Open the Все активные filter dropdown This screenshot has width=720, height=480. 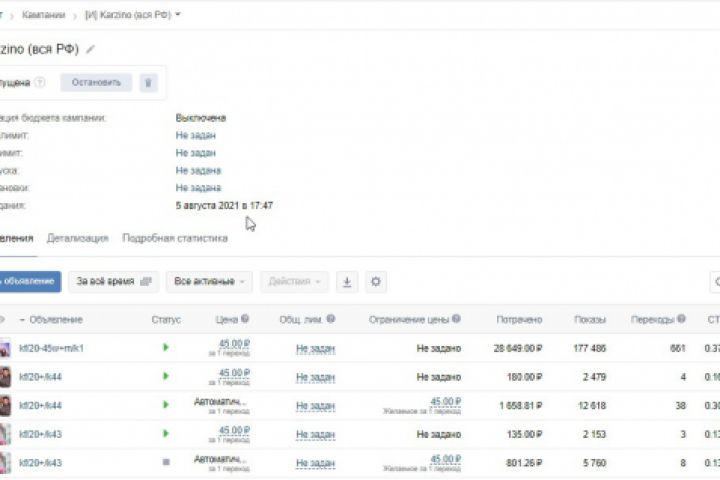(x=209, y=282)
